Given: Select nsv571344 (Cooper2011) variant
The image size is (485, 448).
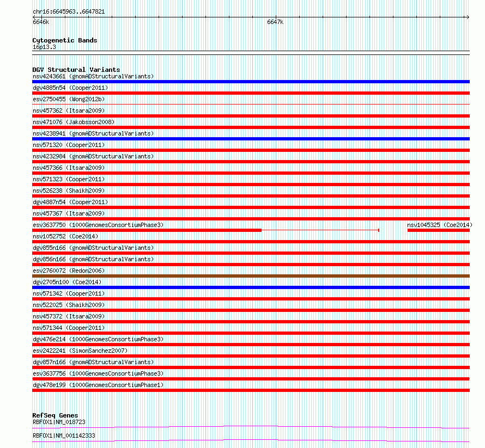Looking at the screenshot, I should tap(69, 328).
